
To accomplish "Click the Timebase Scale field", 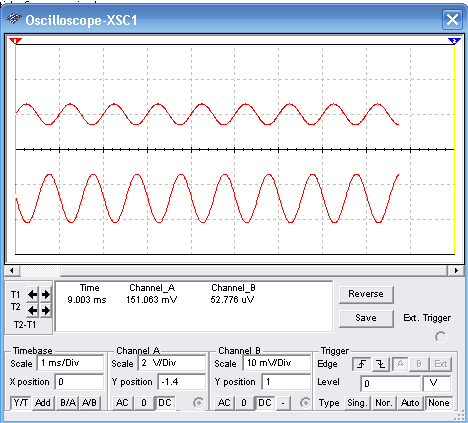I will point(71,363).
